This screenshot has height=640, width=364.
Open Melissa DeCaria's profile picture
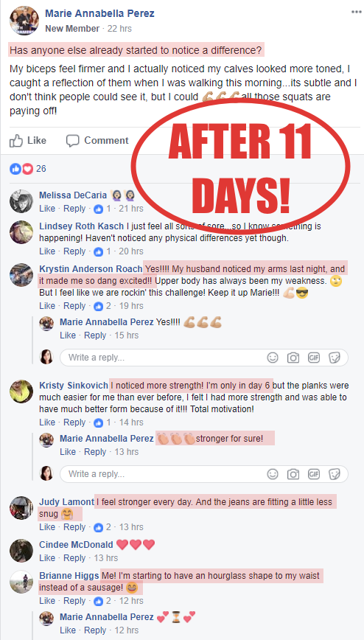click(21, 201)
